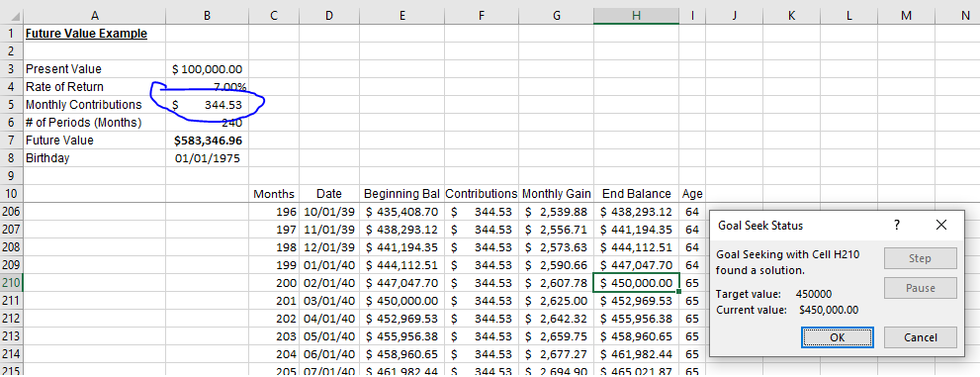Select the 'Future Value Example' title cell
The width and height of the screenshot is (980, 377).
coord(94,33)
